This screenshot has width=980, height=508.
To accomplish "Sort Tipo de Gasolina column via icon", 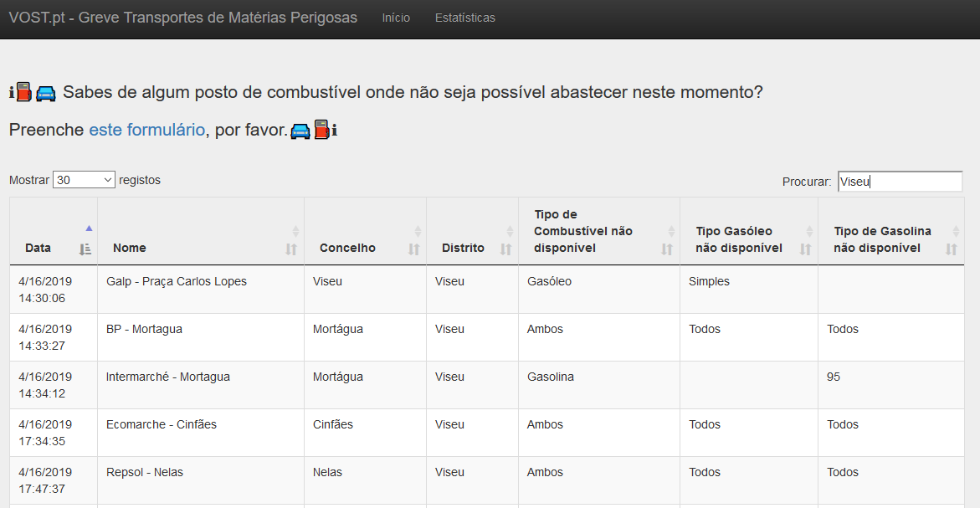I will click(x=951, y=249).
